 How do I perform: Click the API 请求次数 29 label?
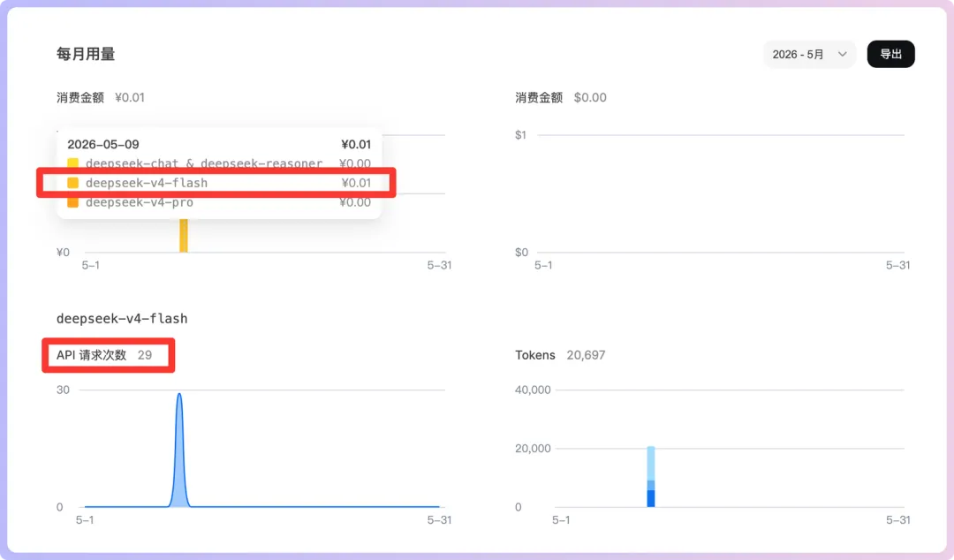(104, 355)
